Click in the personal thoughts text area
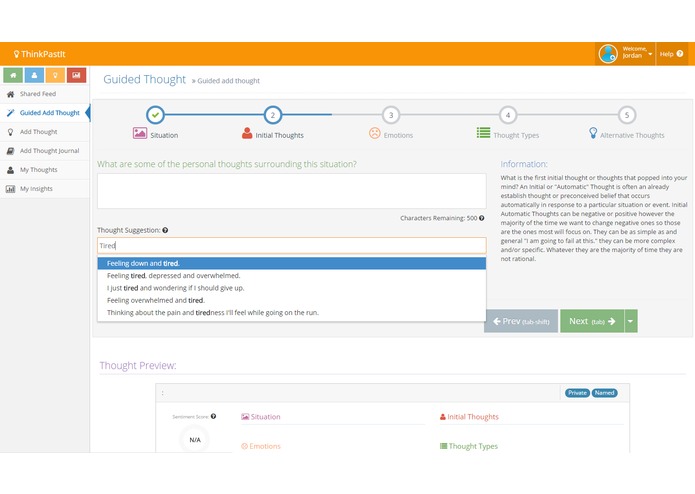Screen dimensions: 695x494 click(x=292, y=191)
